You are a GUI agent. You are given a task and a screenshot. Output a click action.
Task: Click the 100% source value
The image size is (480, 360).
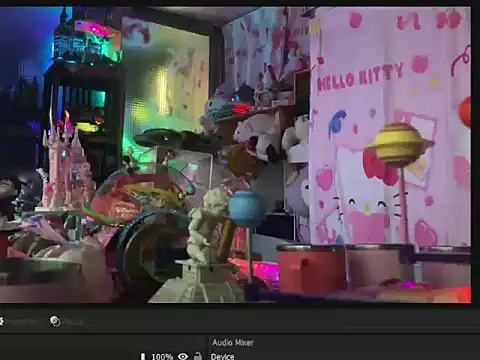point(162,357)
